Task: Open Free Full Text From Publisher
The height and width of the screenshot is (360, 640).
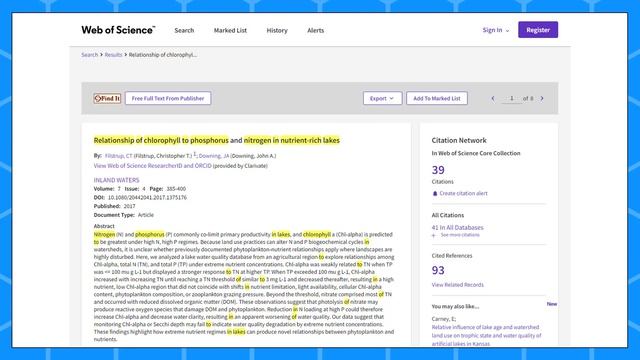Action: pos(168,98)
